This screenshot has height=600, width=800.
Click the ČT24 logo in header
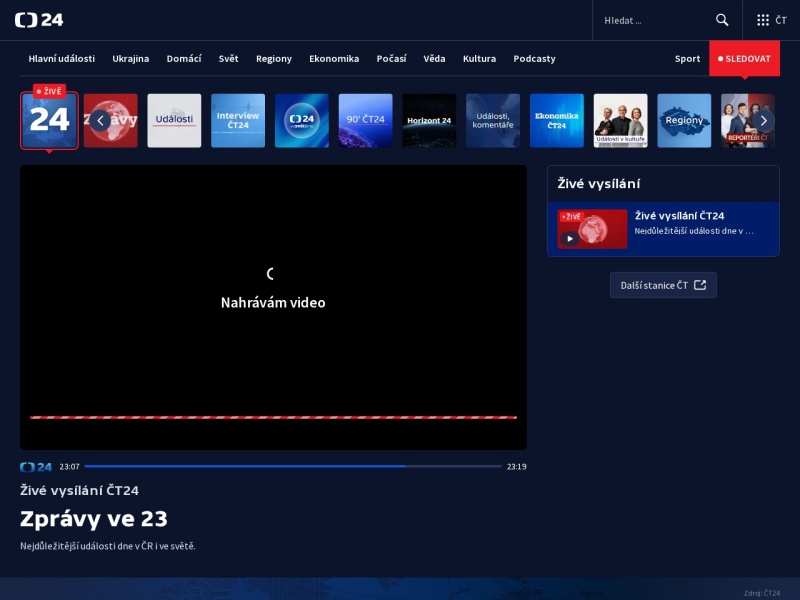(39, 20)
